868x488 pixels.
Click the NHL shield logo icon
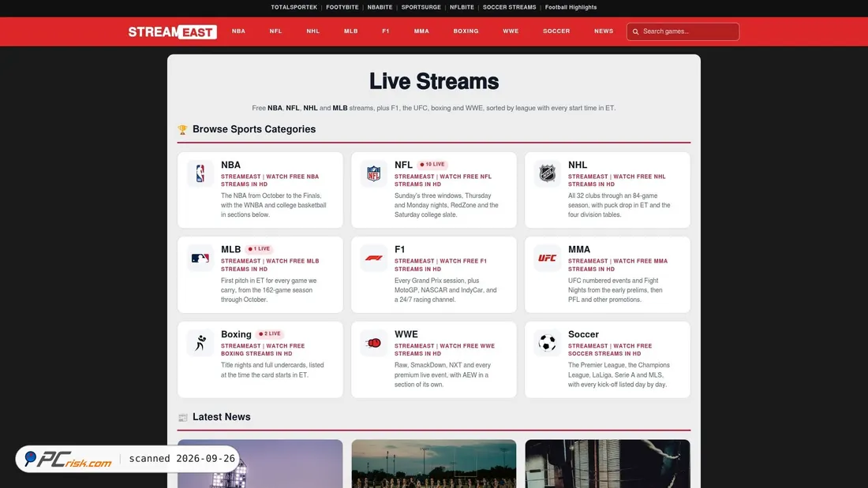click(547, 173)
